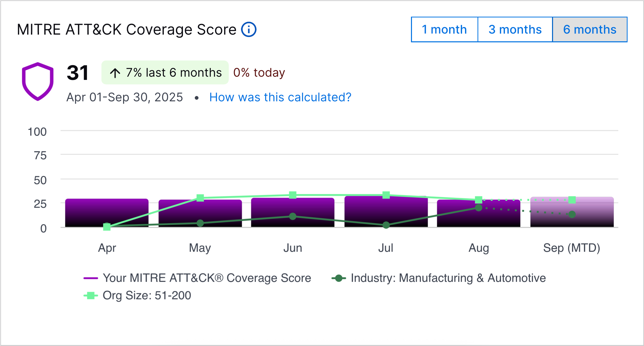Select the 6 months range tab
Screen dimensions: 644x346
[590, 29]
